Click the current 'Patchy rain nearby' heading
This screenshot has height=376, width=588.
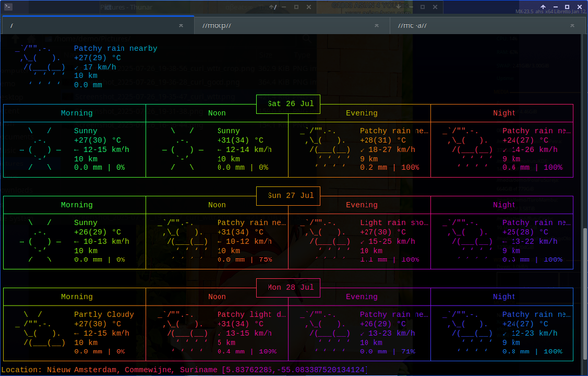[x=116, y=48]
